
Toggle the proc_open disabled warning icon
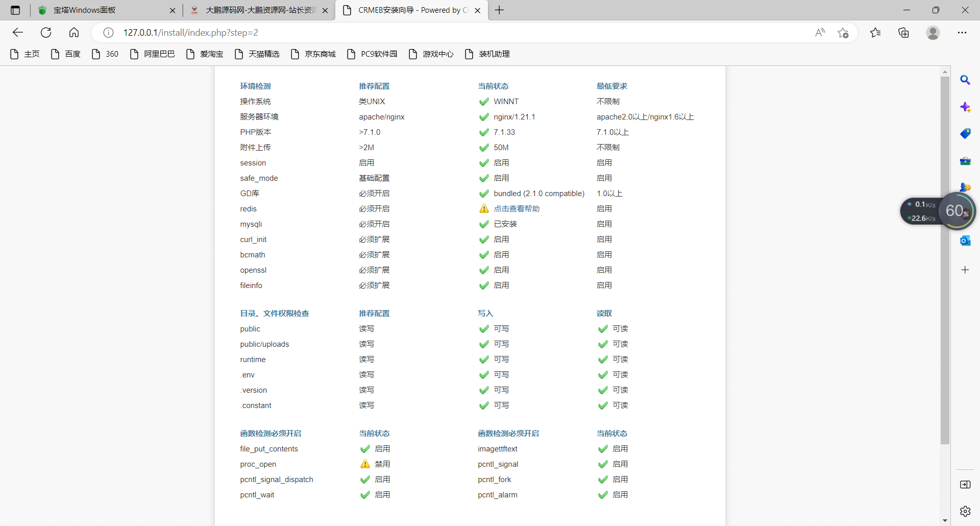point(365,464)
